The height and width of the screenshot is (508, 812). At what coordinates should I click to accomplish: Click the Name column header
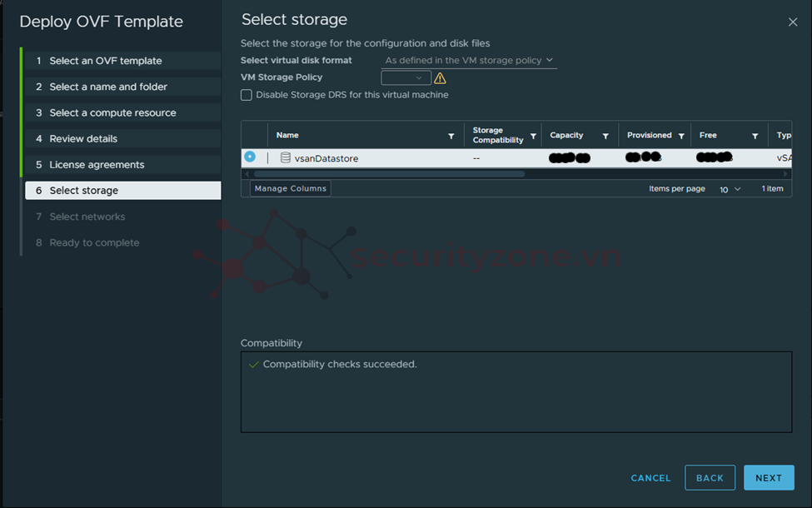(287, 135)
